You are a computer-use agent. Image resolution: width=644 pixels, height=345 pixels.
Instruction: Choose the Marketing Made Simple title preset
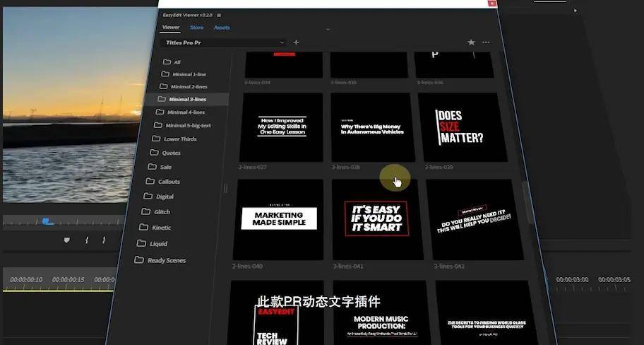278,219
